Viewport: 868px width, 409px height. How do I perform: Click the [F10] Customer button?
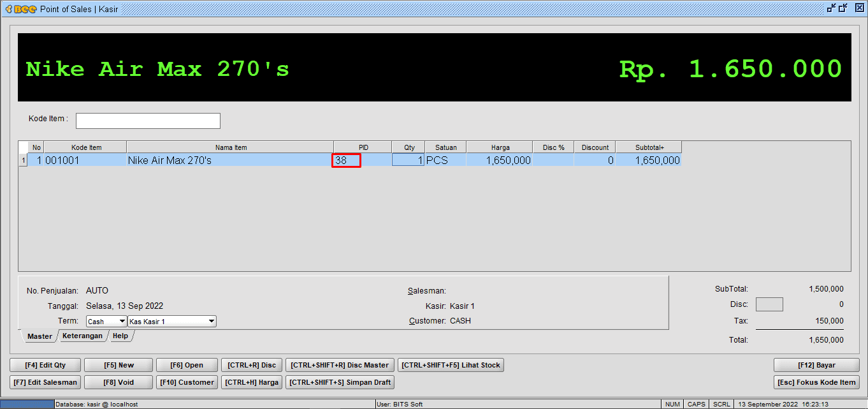[x=187, y=382]
